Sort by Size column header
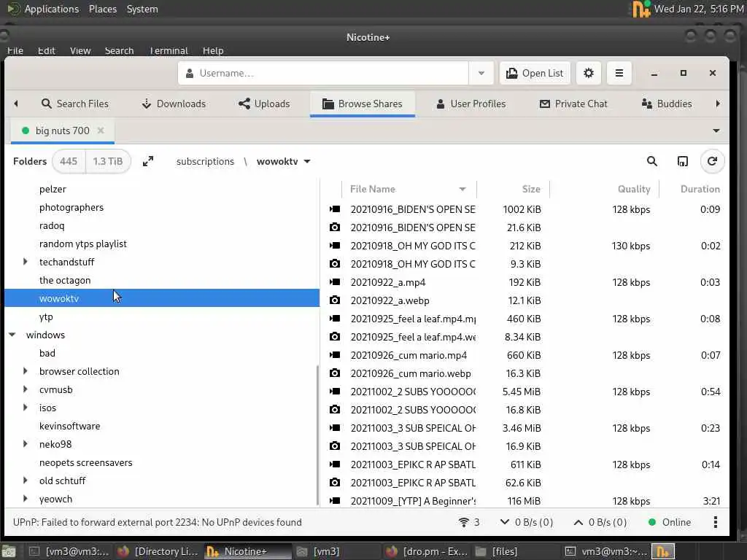The width and height of the screenshot is (747, 560). click(x=513, y=189)
